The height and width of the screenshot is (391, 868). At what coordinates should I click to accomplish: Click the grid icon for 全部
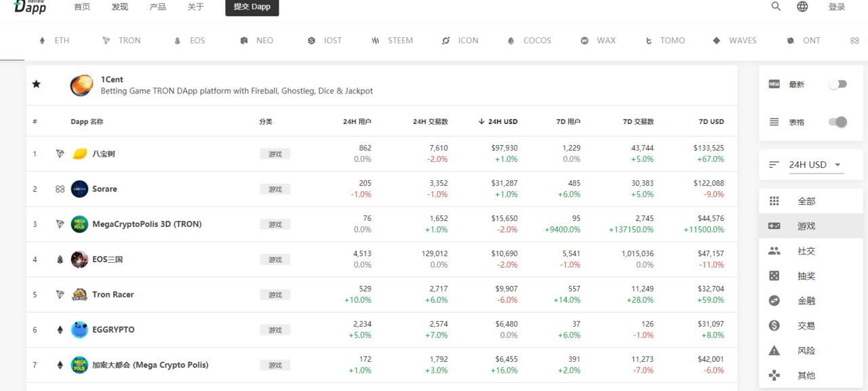[x=774, y=201]
